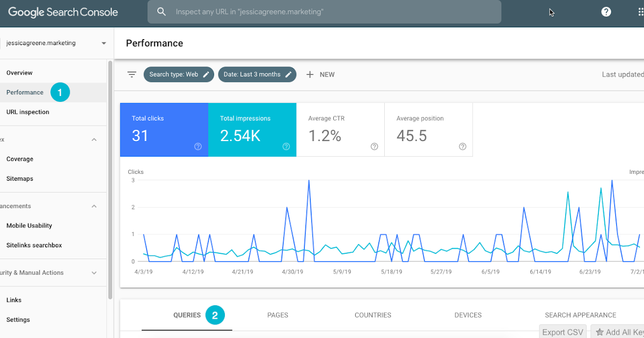Viewport: 644px width, 338px height.
Task: Click the help question mark icon in header
Action: [x=606, y=12]
